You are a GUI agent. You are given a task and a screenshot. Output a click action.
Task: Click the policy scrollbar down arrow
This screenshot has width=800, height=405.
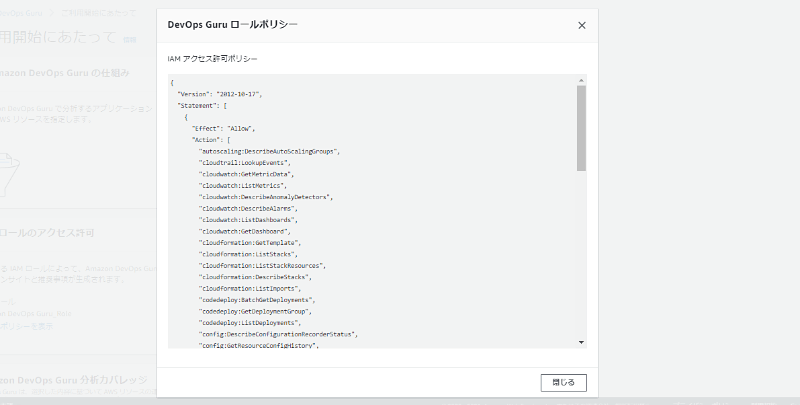pos(581,342)
